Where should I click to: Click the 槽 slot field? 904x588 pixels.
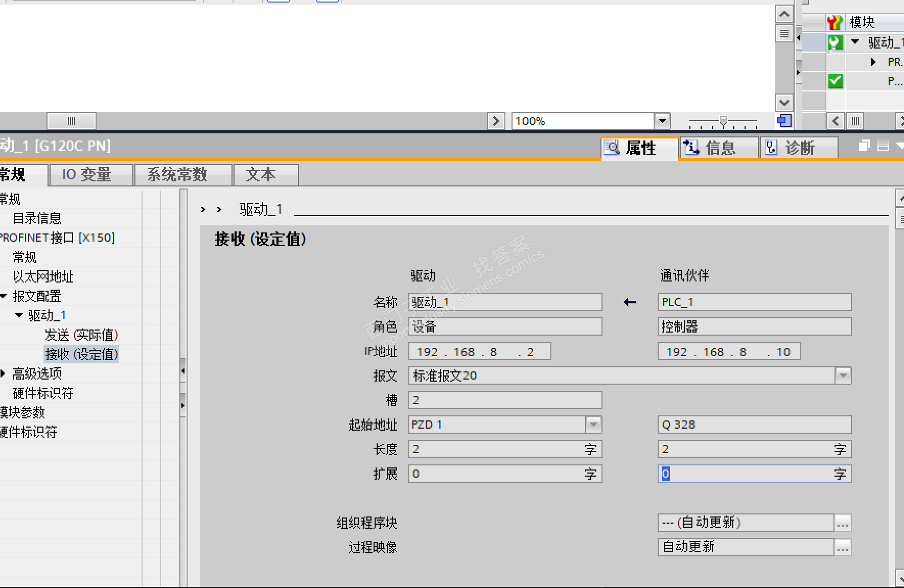click(505, 400)
